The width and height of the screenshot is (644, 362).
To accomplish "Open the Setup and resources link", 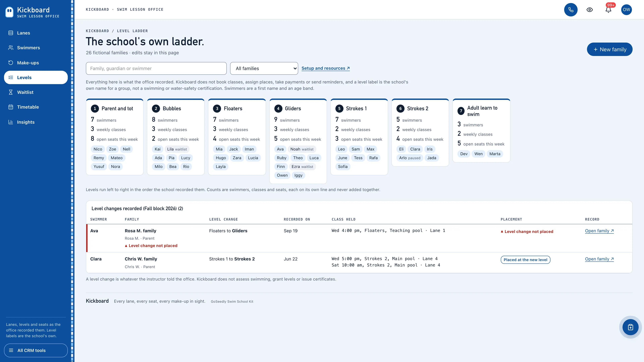I will point(326,68).
